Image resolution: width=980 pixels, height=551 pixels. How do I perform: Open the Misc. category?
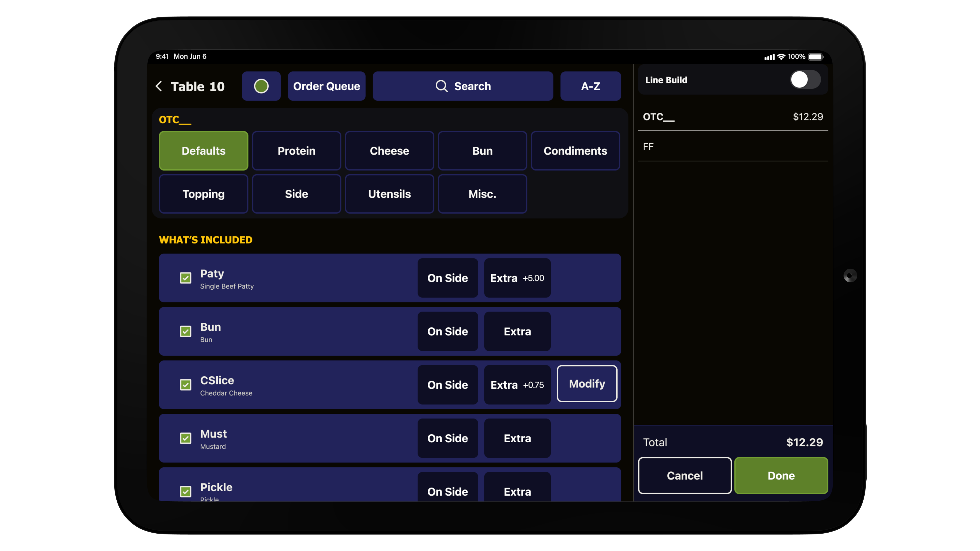[x=482, y=194]
